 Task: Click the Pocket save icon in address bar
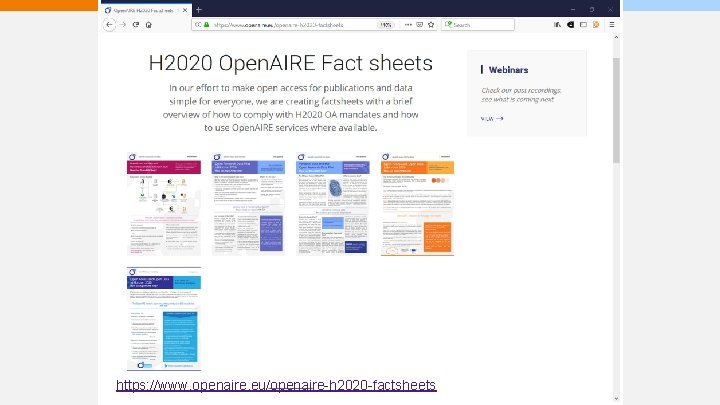419,25
